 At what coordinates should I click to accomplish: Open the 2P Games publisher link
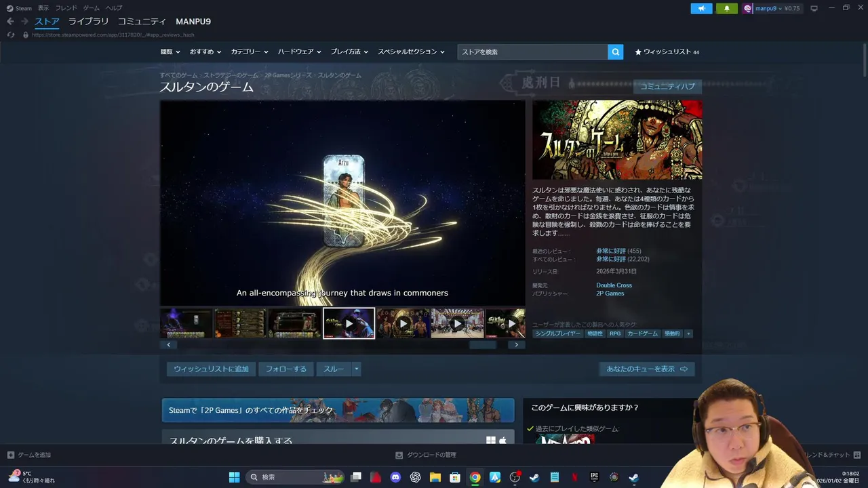(610, 293)
